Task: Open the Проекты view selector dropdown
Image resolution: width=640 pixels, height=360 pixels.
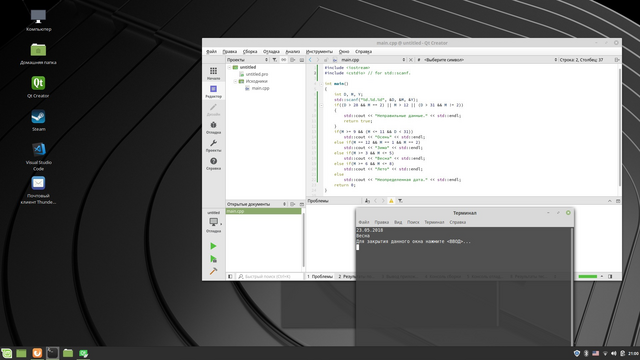Action: (247, 60)
